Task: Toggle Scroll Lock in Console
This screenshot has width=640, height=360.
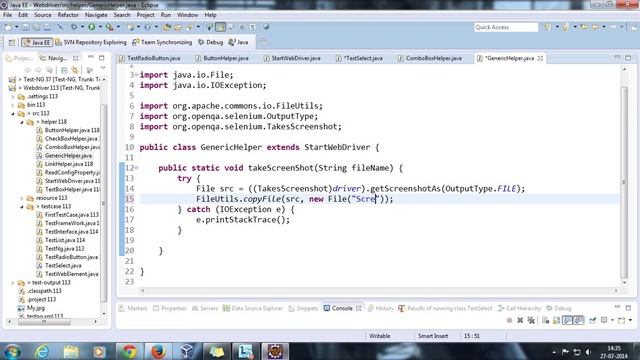Action: coord(556,320)
